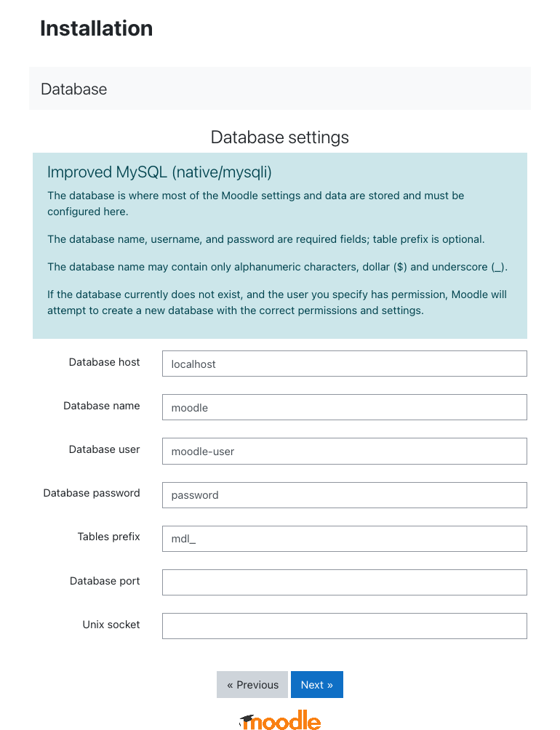The image size is (560, 730).
Task: Click the moodle value in Database name
Action: coord(189,407)
